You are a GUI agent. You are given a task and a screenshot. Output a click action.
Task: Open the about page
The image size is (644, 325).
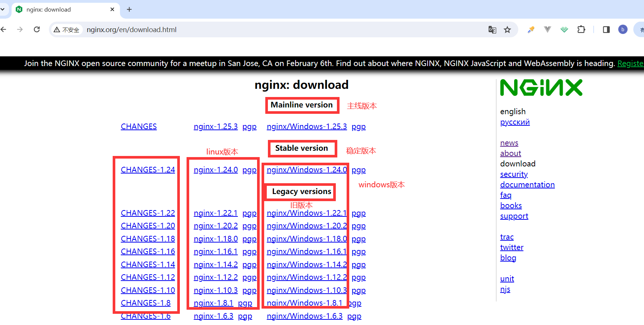pyautogui.click(x=510, y=153)
